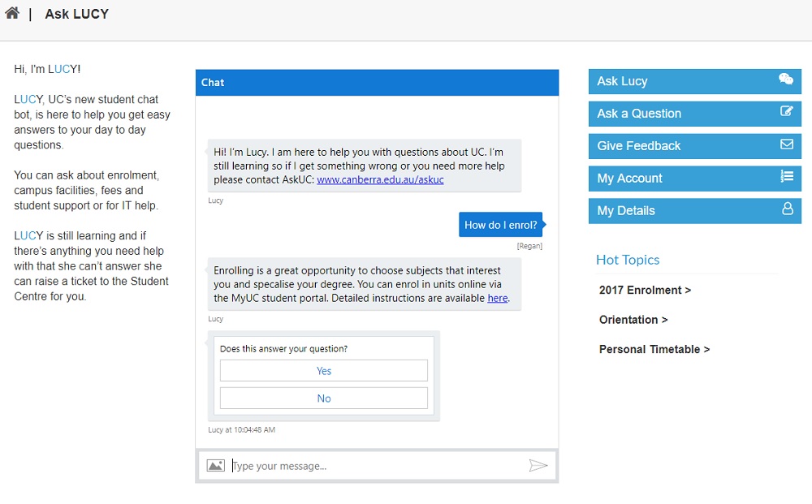Click the chat bubbles icon on Ask Lucy

pyautogui.click(x=785, y=80)
